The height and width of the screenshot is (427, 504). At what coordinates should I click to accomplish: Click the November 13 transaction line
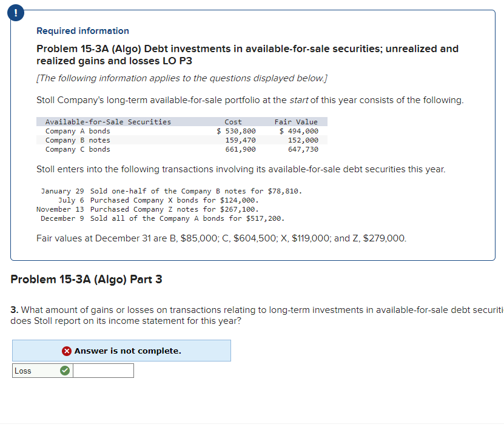[x=147, y=209]
